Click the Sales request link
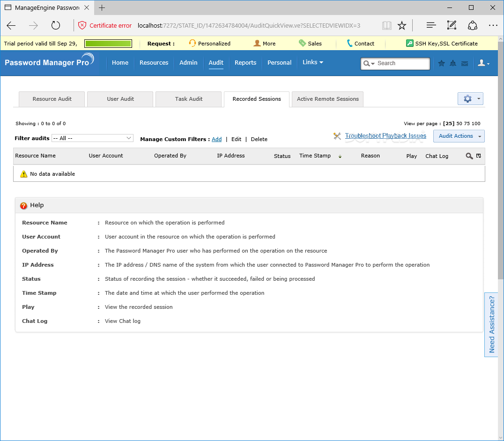This screenshot has height=441, width=504. click(310, 44)
